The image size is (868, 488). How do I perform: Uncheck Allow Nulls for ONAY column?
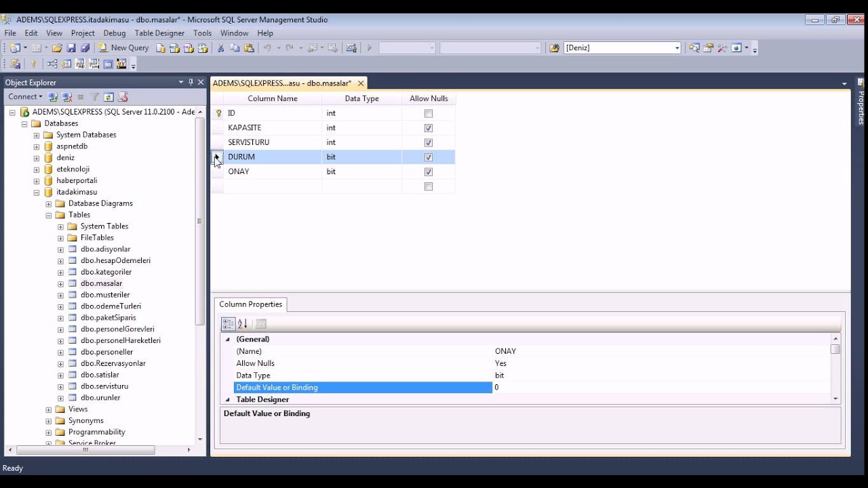(x=429, y=171)
